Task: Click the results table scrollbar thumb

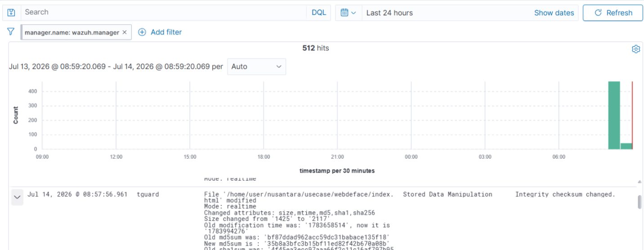Action: click(x=640, y=202)
